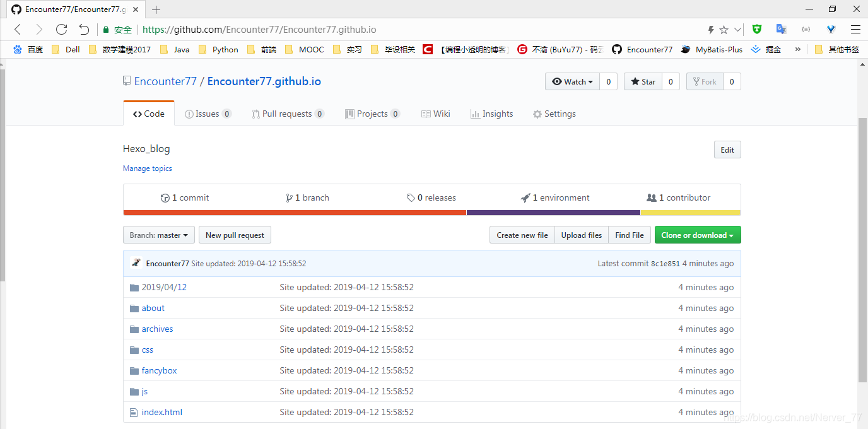Click the Manage topics link
Viewport: 868px width, 429px height.
(x=147, y=168)
